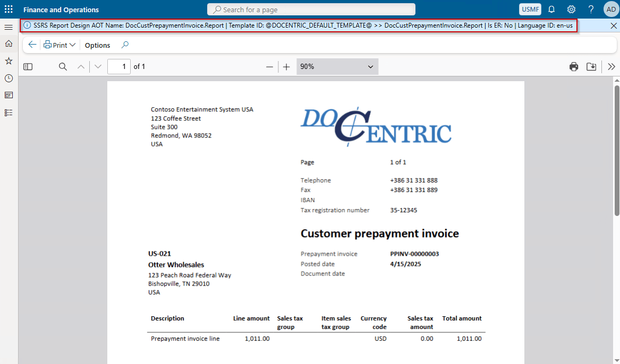Click tax registration number 35-12345

click(x=403, y=211)
